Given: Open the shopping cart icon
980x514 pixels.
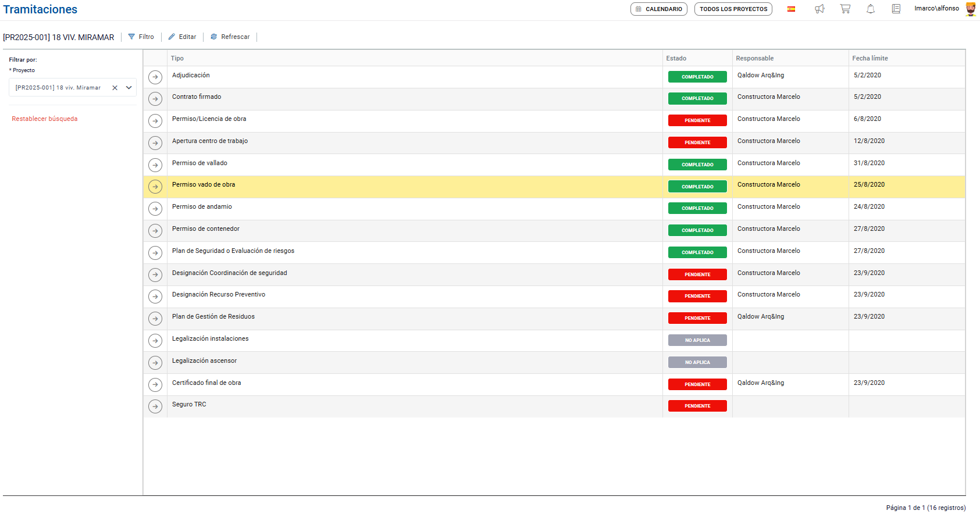Looking at the screenshot, I should coord(845,9).
